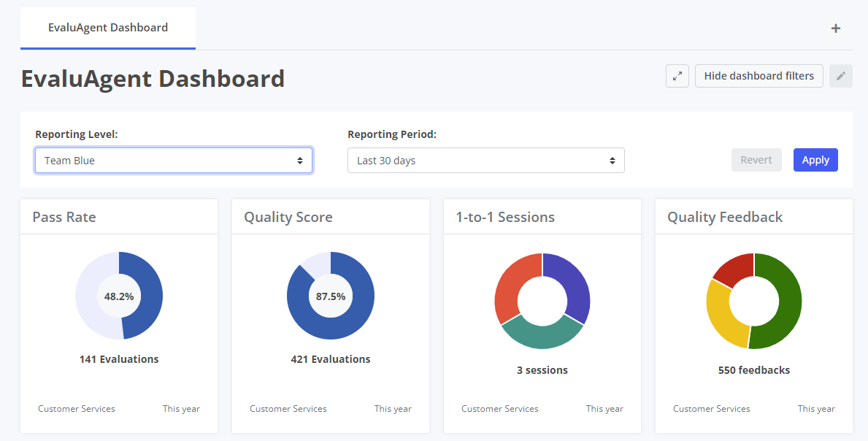Click the 3 sessions label

coord(542,369)
